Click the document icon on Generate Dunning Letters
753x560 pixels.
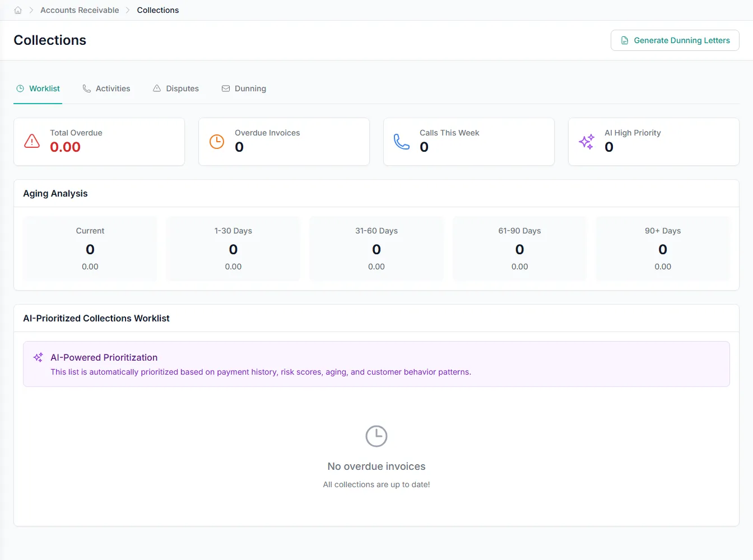click(x=625, y=40)
